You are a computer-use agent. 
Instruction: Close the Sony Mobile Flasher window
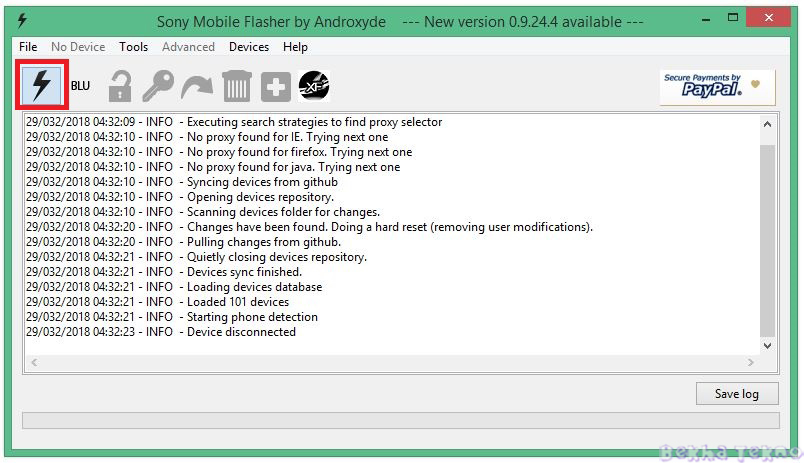[769, 18]
